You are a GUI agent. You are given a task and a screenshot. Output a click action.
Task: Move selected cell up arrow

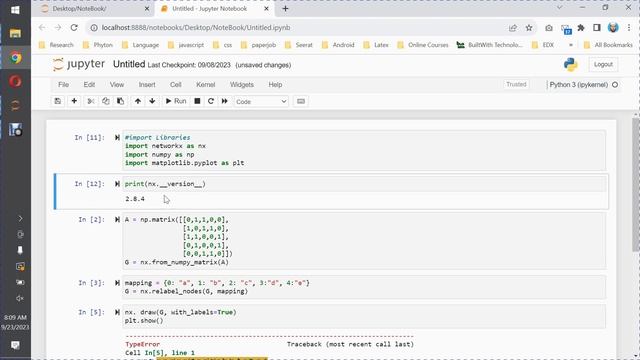(138, 101)
